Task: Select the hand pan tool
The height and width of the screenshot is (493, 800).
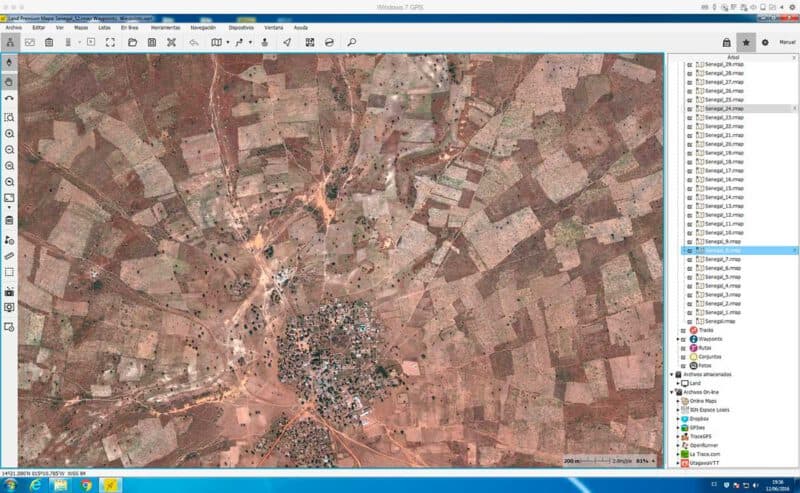Action: pos(9,82)
